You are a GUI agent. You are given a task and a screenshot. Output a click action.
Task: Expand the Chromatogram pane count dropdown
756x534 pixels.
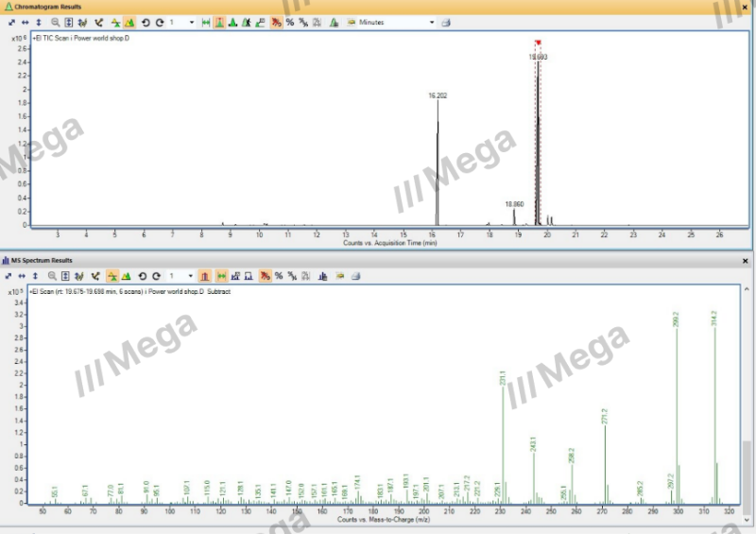pyautogui.click(x=192, y=22)
